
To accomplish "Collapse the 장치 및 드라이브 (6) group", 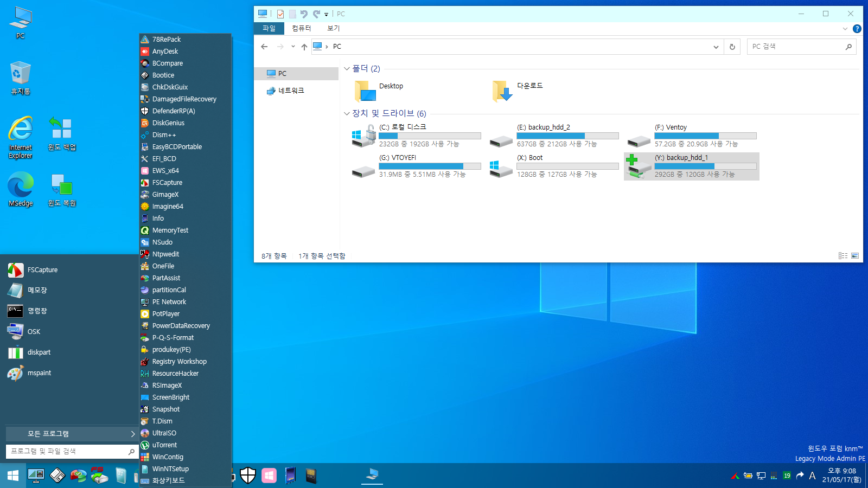I will 347,113.
